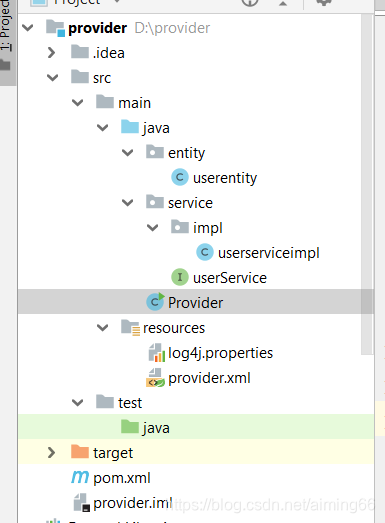Collapse the entity package chevron

[x=127, y=153]
